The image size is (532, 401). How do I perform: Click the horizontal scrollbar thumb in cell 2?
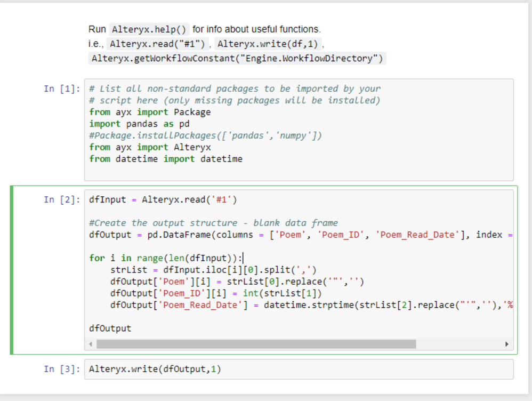tap(256, 344)
